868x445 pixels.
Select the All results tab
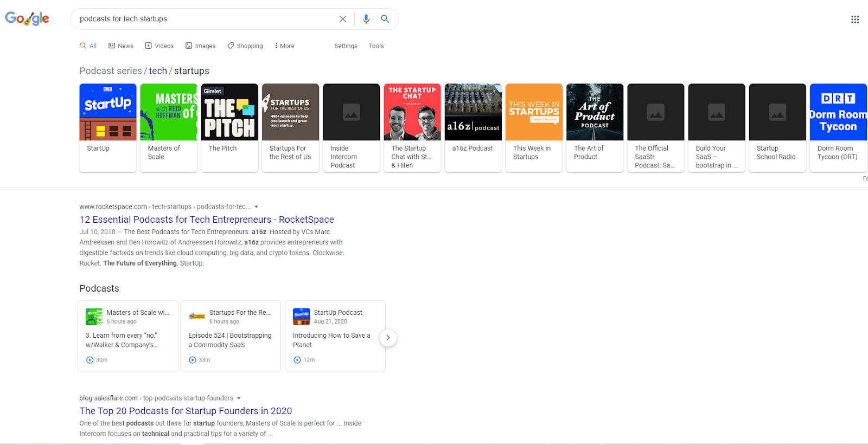pos(88,46)
